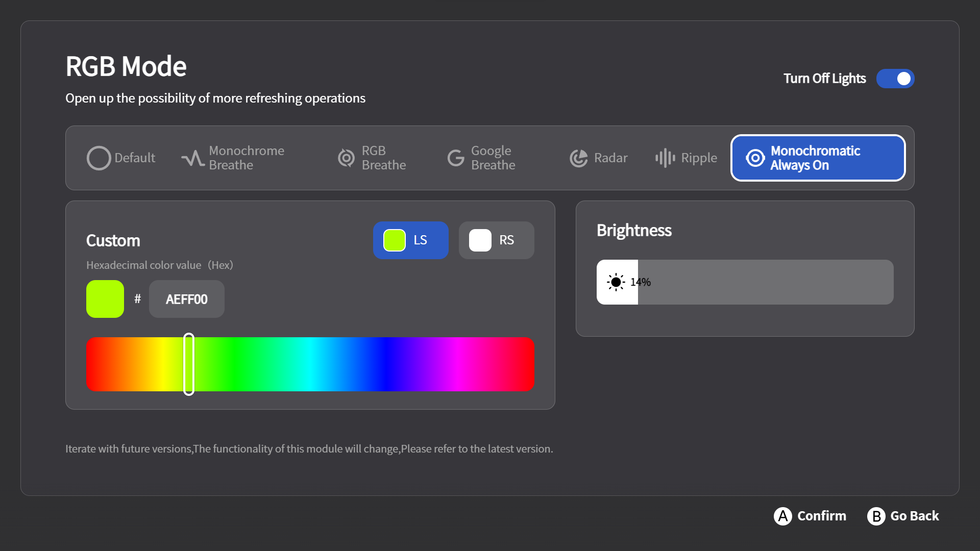
Task: Click the brightness sun icon
Action: pos(616,282)
